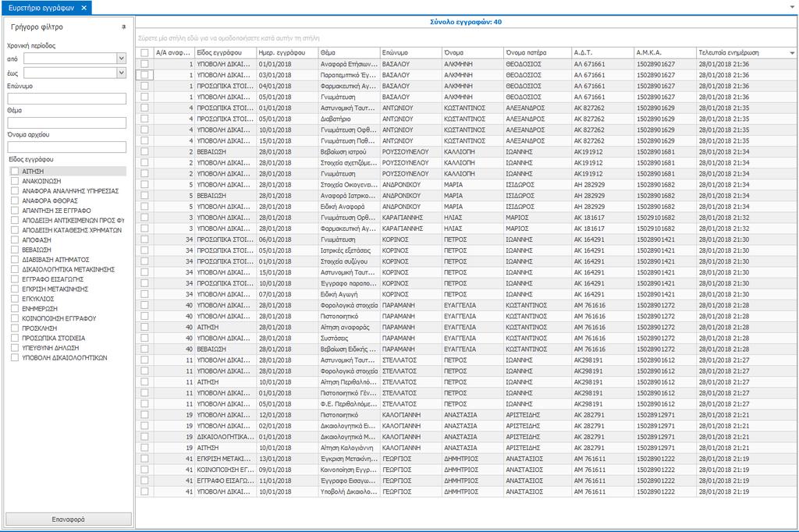The image size is (799, 532).
Task: Tick checkbox for Αίτηση Καλογιάννη row
Action: click(144, 448)
